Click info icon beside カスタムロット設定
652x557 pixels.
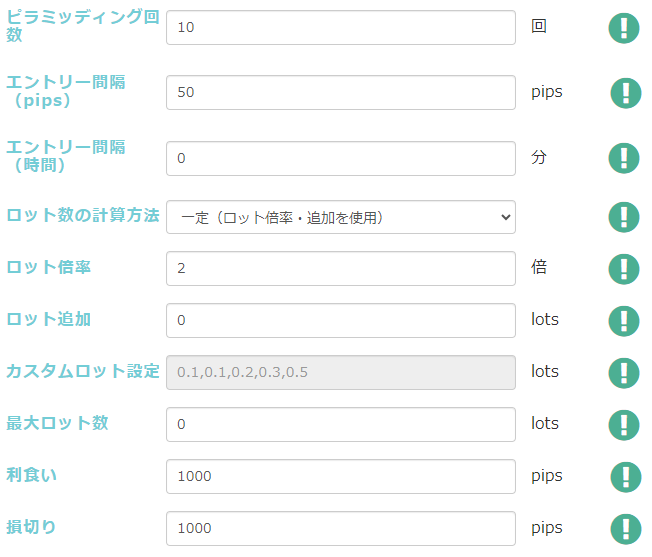624,372
